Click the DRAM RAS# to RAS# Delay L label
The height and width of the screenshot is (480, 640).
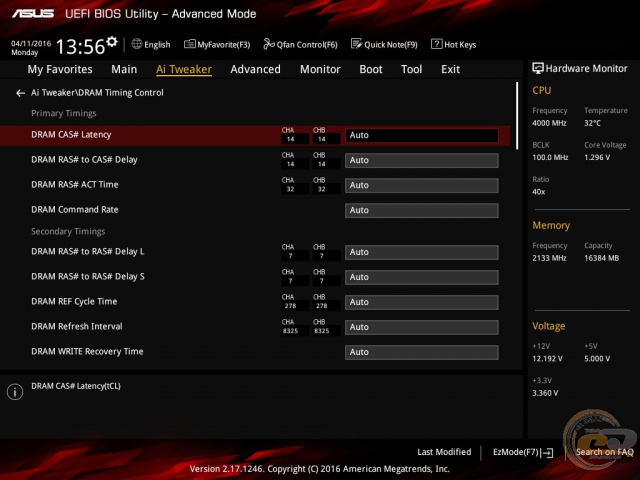coord(88,251)
